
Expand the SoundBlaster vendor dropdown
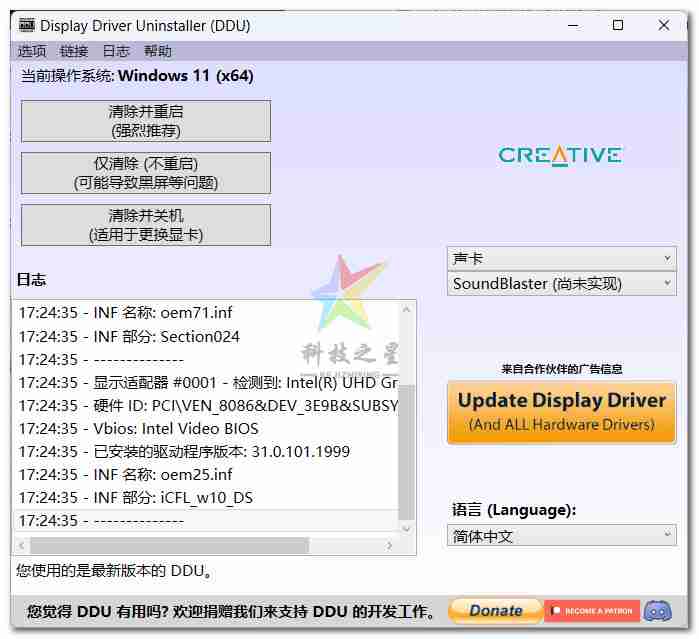coord(561,284)
